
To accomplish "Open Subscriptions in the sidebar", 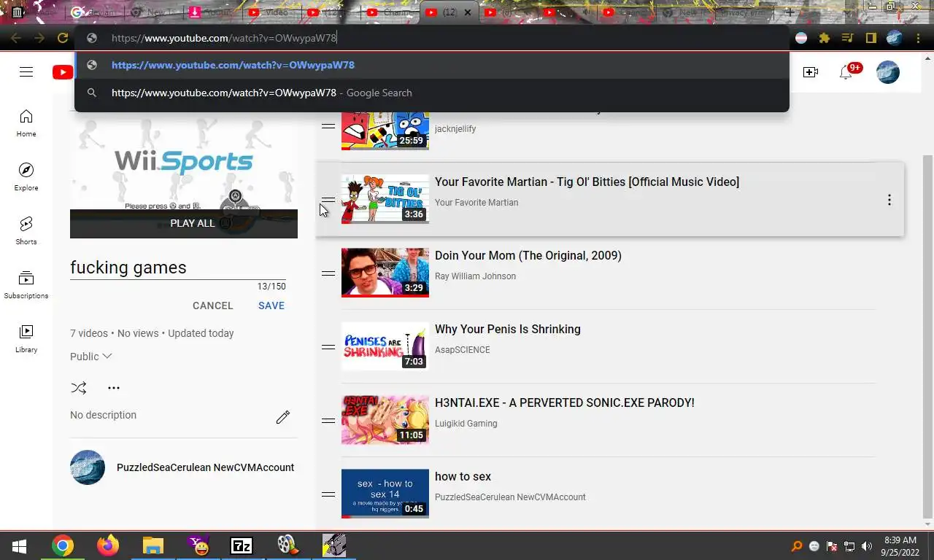I will point(26,285).
